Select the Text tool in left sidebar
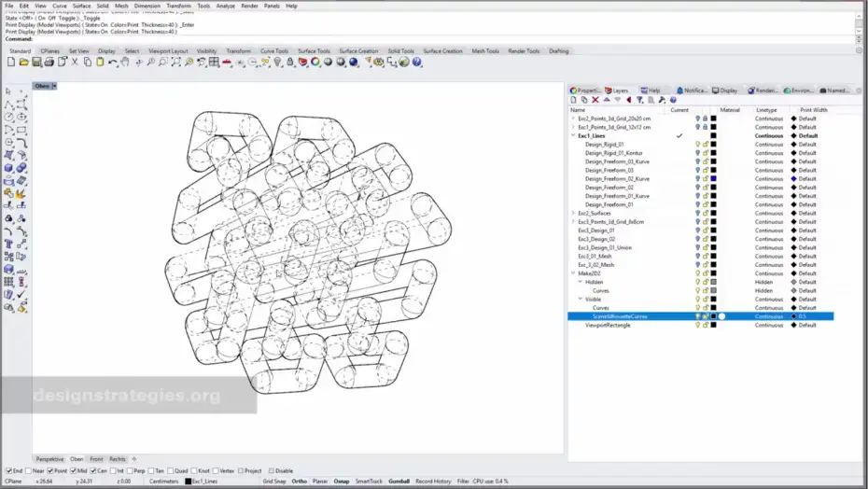Screen dimensions: 868x489 point(8,244)
